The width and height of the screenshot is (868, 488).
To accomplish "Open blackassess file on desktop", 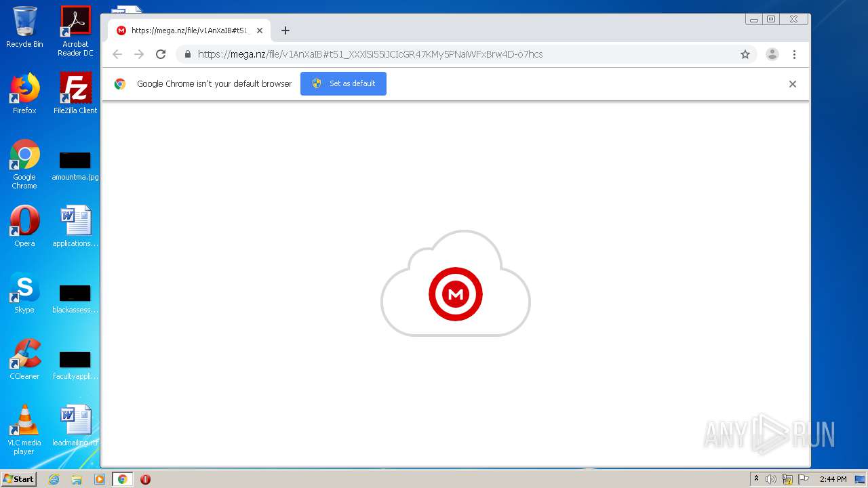I will pyautogui.click(x=75, y=299).
